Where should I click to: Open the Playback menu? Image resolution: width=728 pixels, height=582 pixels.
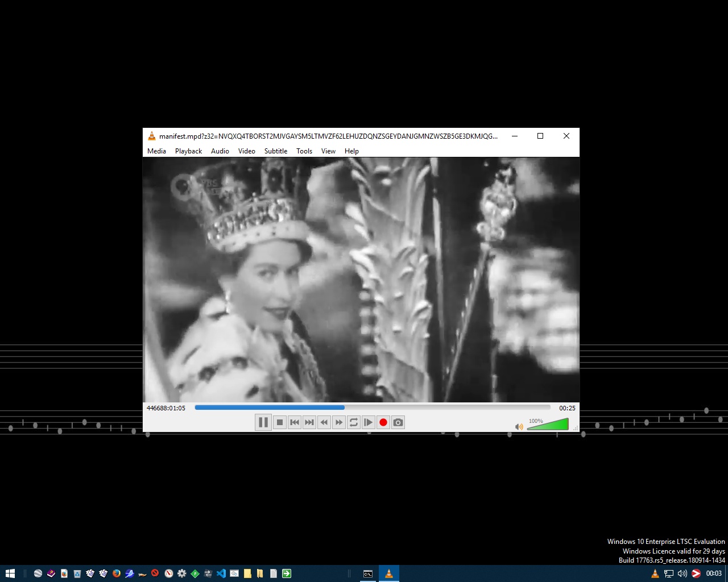point(188,151)
